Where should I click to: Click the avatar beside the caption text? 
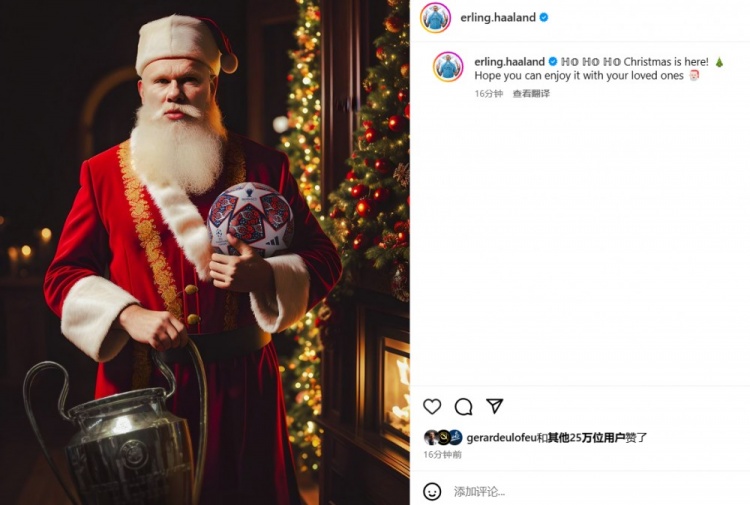[x=448, y=67]
